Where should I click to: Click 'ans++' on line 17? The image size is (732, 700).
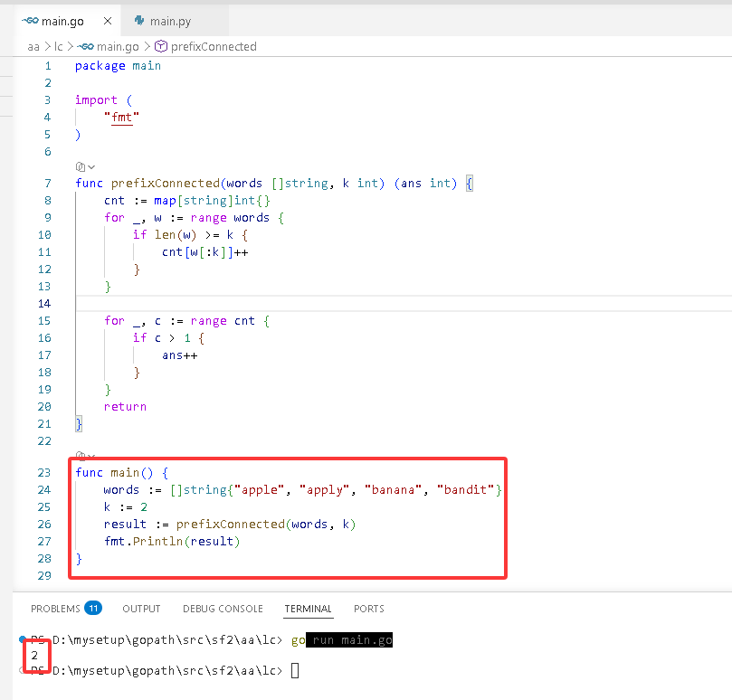180,355
